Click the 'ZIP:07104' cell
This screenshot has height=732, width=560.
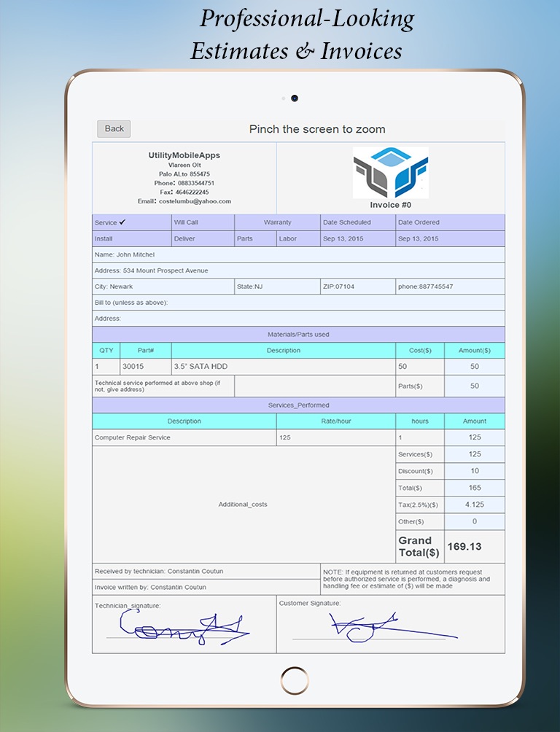tap(358, 287)
